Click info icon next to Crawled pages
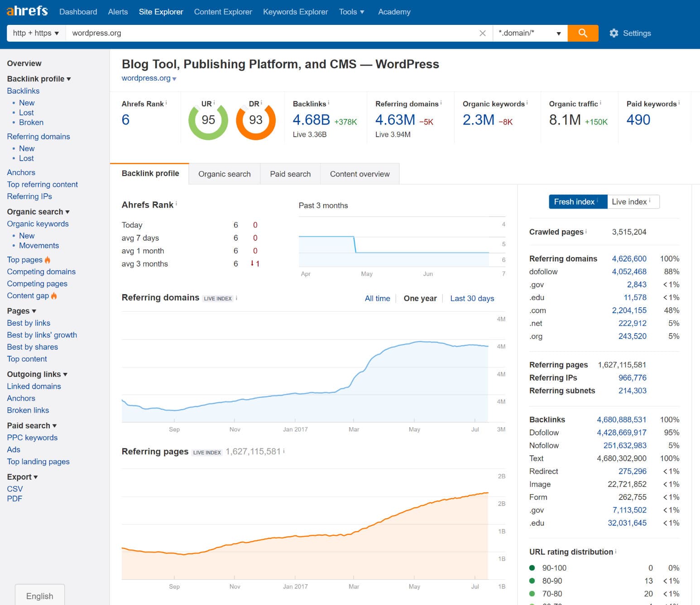Screen dimensions: 700x605 pos(586,231)
